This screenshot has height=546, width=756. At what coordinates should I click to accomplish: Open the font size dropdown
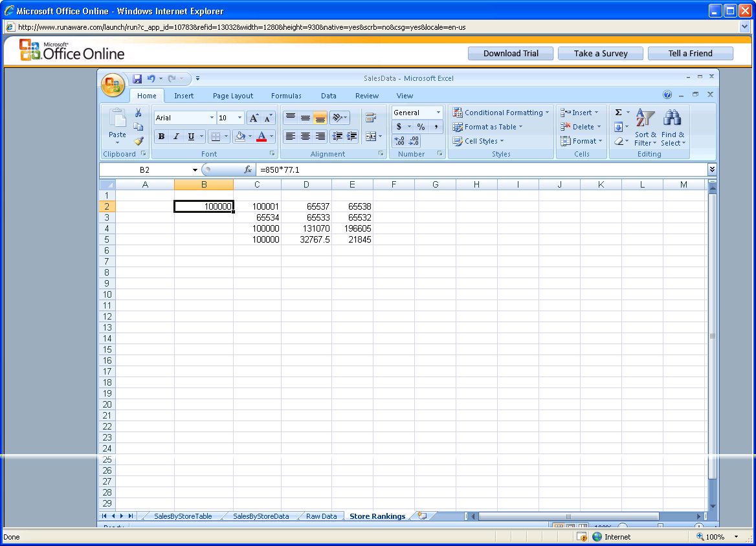pos(239,118)
